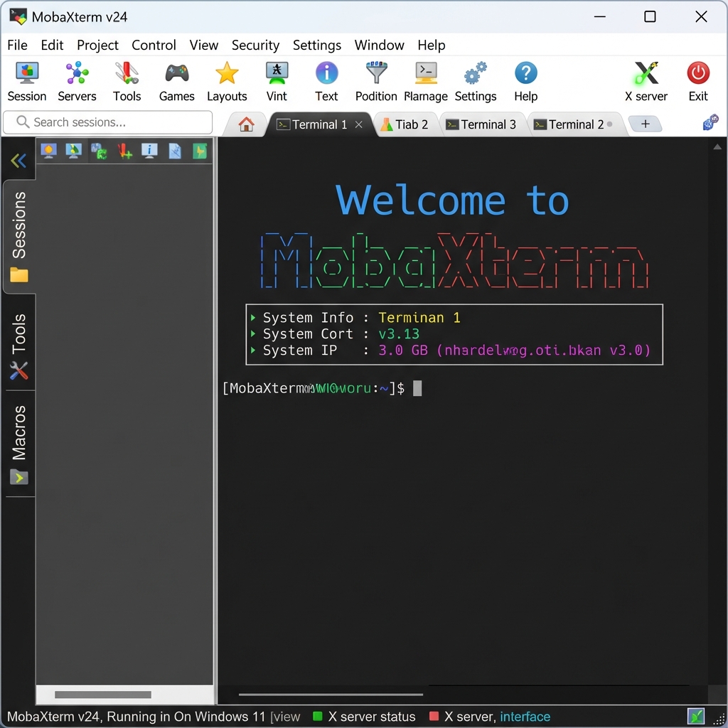Open the interface link in the status bar
This screenshot has width=728, height=728.
click(525, 717)
